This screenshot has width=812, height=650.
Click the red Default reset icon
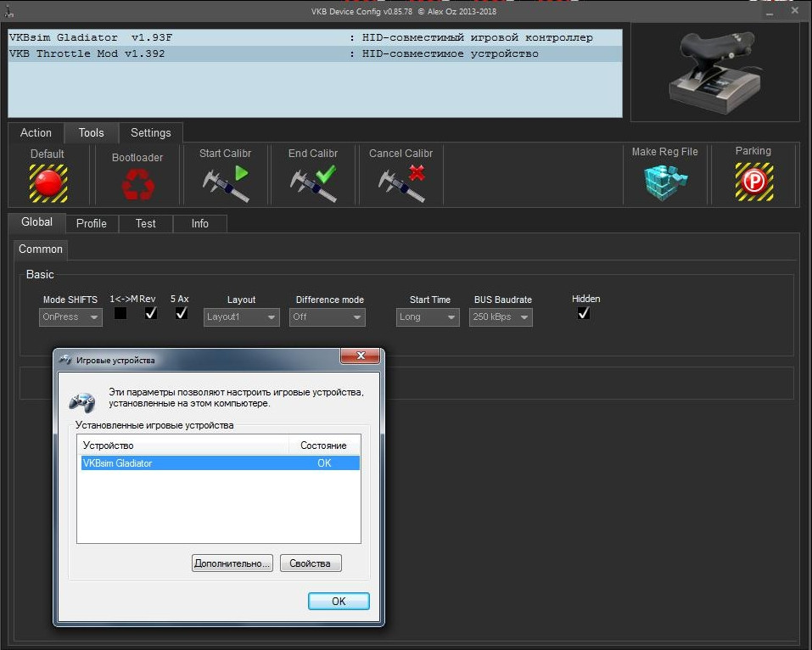[48, 183]
